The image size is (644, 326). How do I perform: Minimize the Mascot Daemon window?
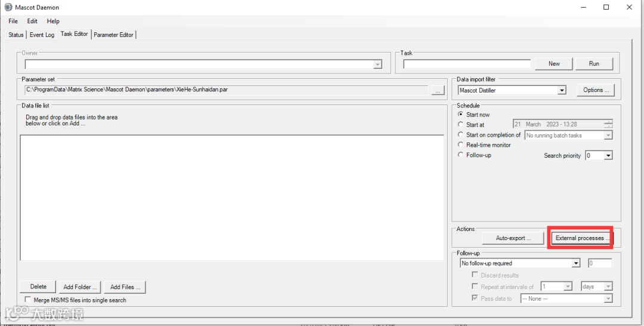583,7
